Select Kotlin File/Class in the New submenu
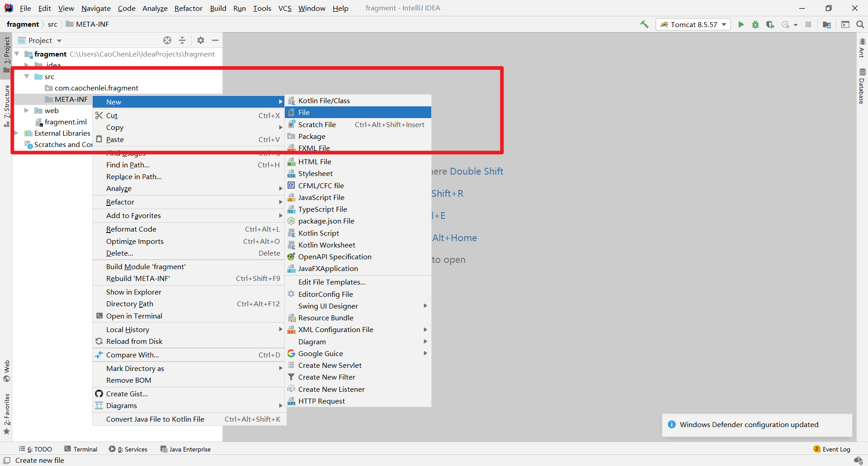The width and height of the screenshot is (868, 466). 358,100
